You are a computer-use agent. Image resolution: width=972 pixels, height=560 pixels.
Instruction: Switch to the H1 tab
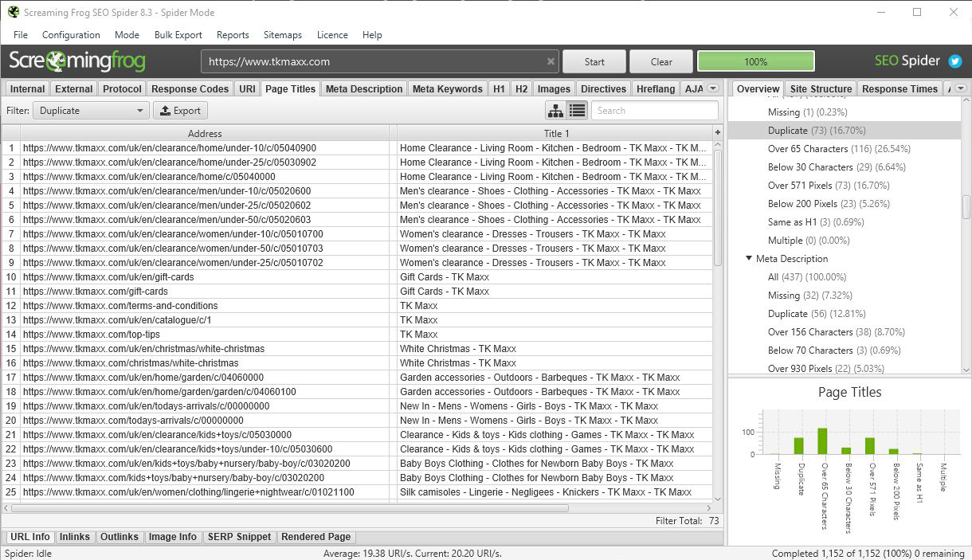pyautogui.click(x=499, y=88)
